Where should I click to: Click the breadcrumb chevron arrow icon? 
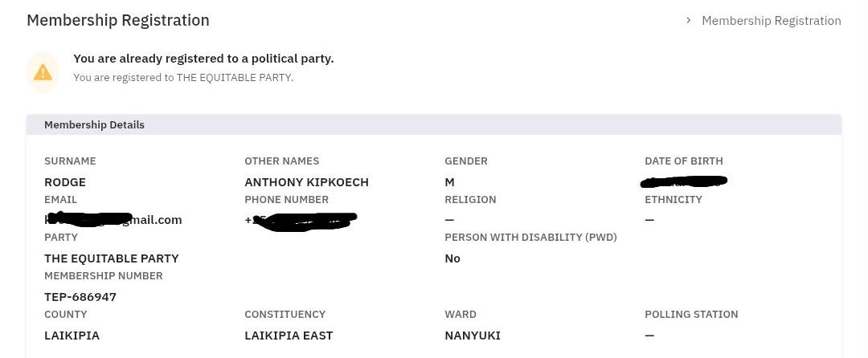coord(689,20)
